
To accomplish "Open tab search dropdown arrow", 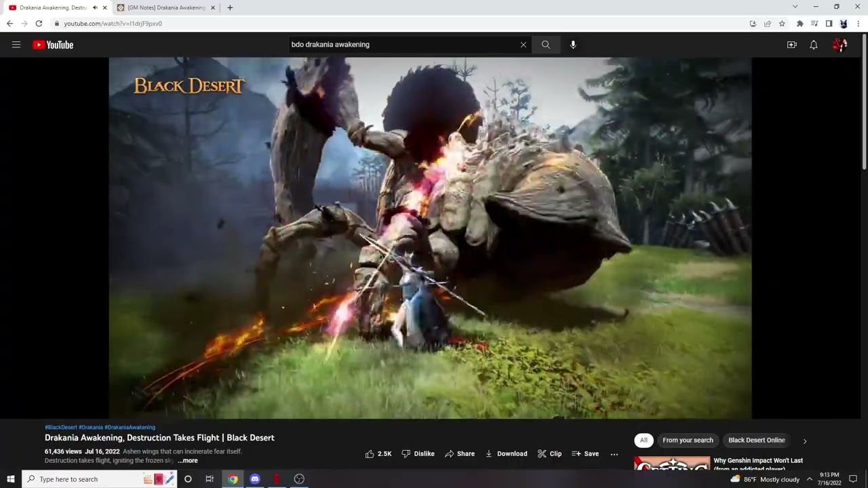I will 795,7.
